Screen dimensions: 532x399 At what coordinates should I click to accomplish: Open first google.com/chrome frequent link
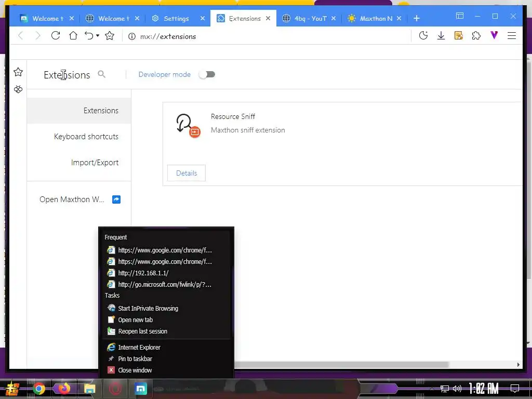[166, 250]
